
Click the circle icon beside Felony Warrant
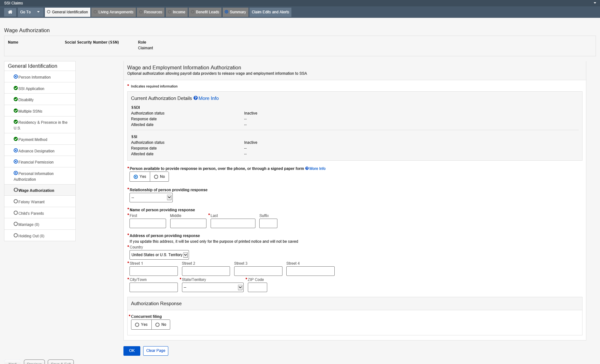(x=16, y=201)
